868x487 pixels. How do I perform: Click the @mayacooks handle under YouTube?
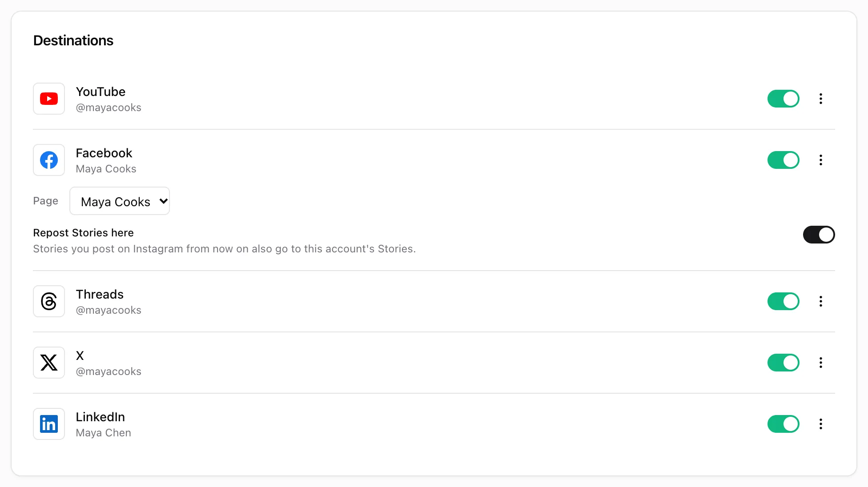[x=108, y=108]
